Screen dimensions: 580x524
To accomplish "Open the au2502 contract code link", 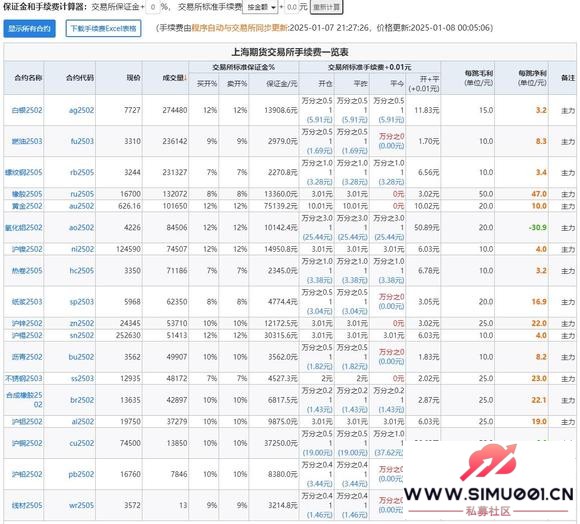I will (81, 206).
